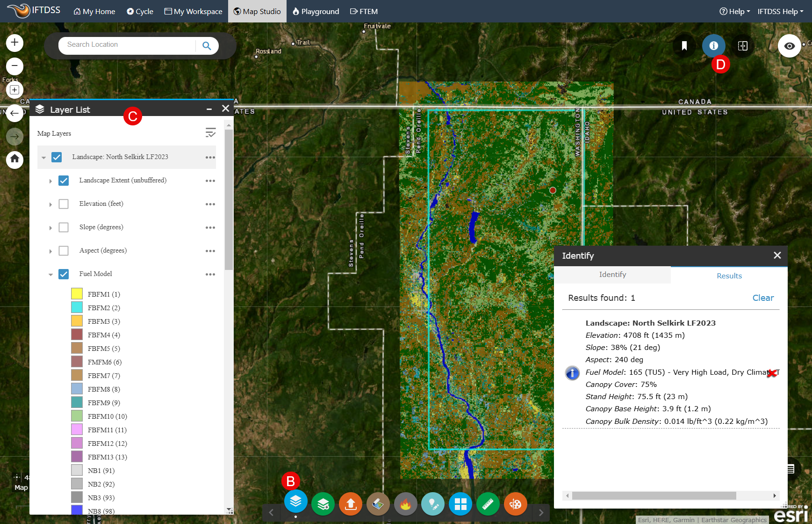Click the measure ruler tool icon
Viewport: 812px width, 524px height.
point(488,504)
